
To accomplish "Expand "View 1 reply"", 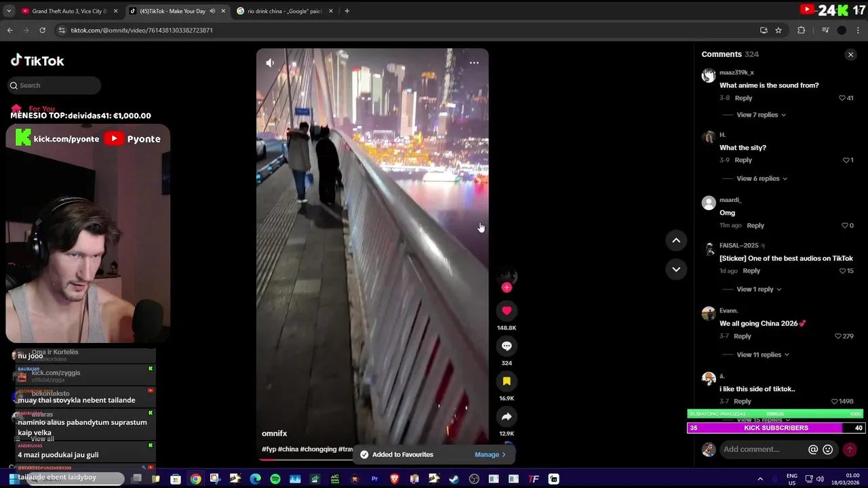I will coord(759,289).
